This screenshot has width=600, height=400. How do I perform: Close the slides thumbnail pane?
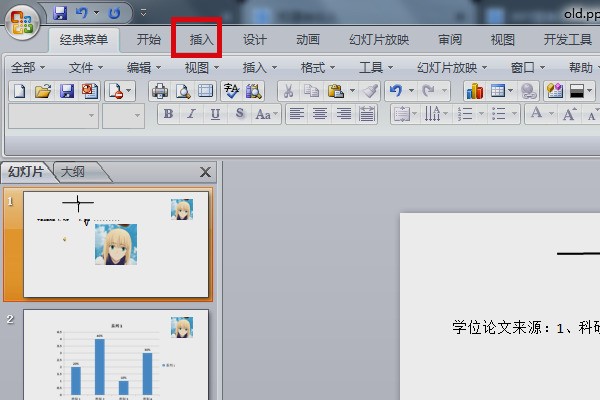(x=206, y=172)
